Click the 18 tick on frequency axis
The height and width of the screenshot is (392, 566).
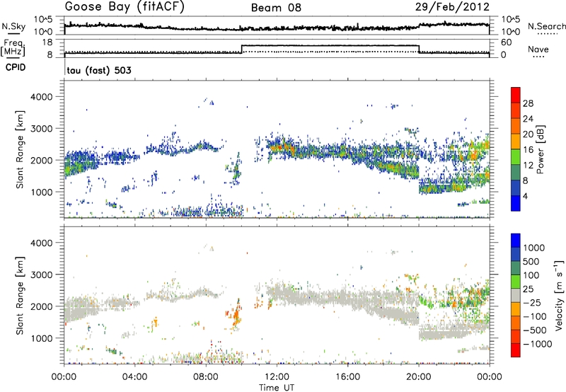[x=47, y=42]
